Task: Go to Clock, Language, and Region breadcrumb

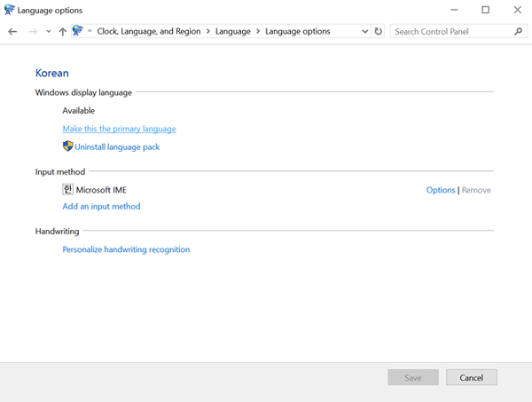Action: [x=149, y=31]
